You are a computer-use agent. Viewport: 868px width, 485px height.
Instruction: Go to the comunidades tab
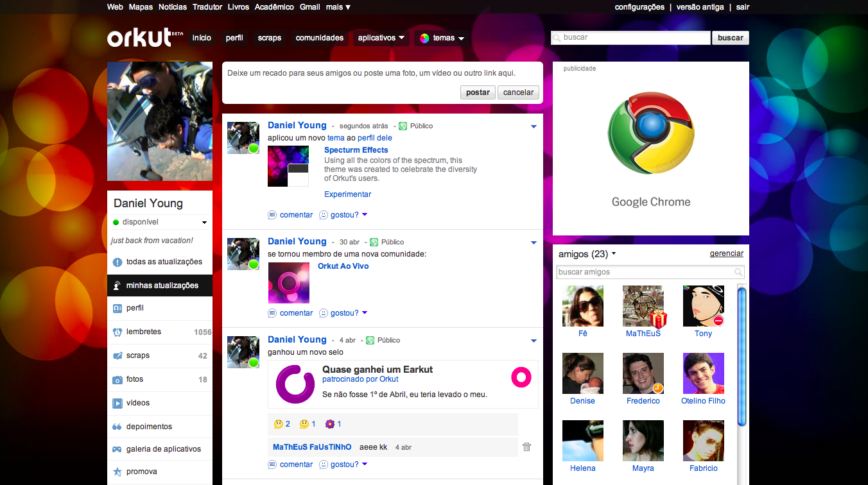click(320, 38)
